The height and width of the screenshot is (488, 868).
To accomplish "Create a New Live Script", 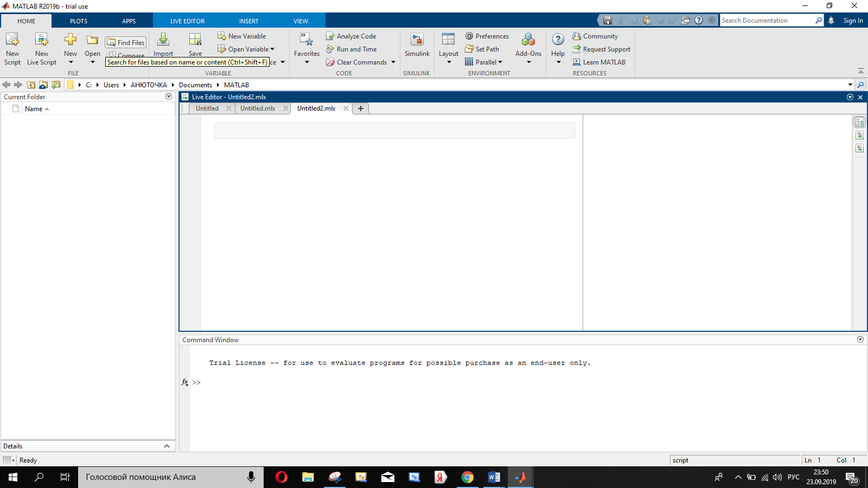I will (42, 48).
